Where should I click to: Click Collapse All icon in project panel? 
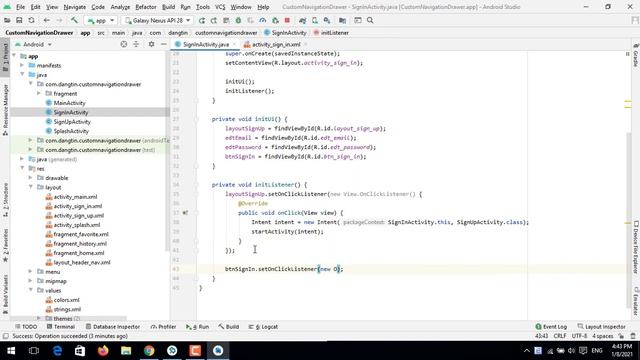[x=136, y=44]
